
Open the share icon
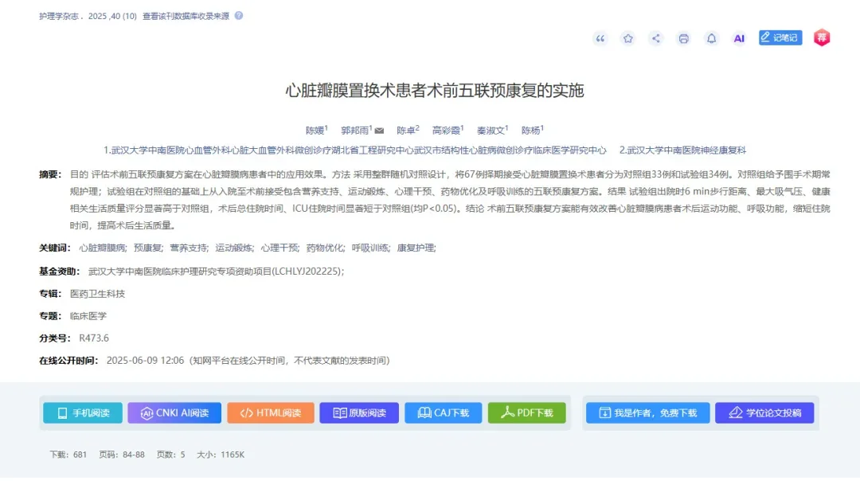[x=655, y=37]
